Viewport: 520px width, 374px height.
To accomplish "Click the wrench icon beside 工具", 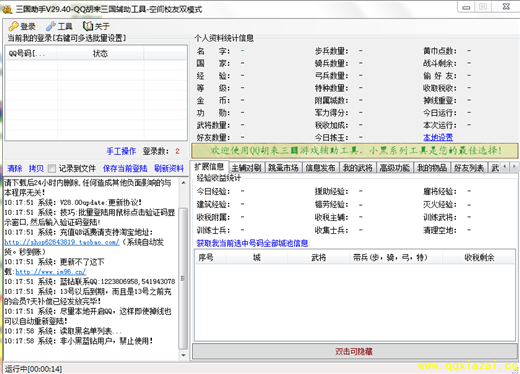I will point(51,26).
